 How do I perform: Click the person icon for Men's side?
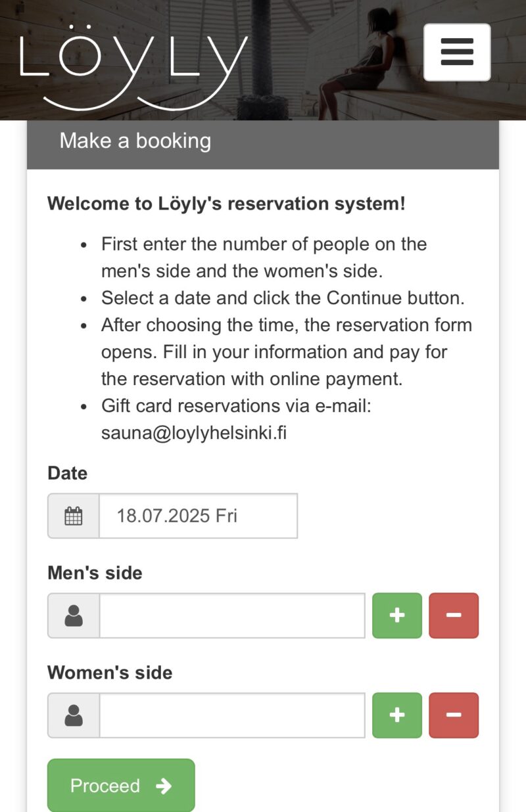point(74,616)
